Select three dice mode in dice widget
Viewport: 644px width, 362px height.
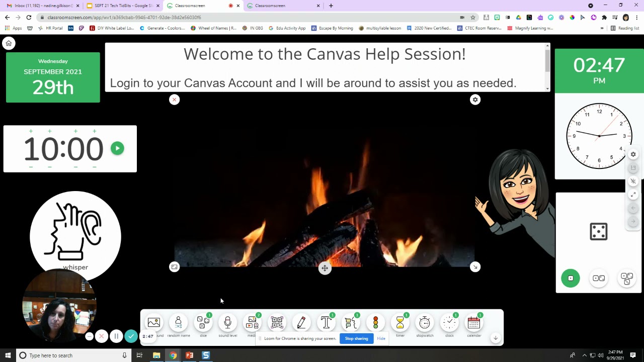(x=627, y=279)
